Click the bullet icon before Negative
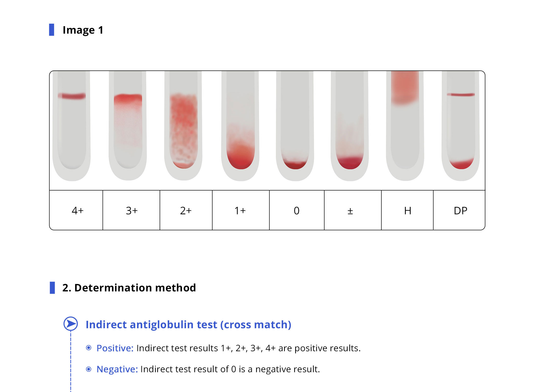 click(x=89, y=369)
